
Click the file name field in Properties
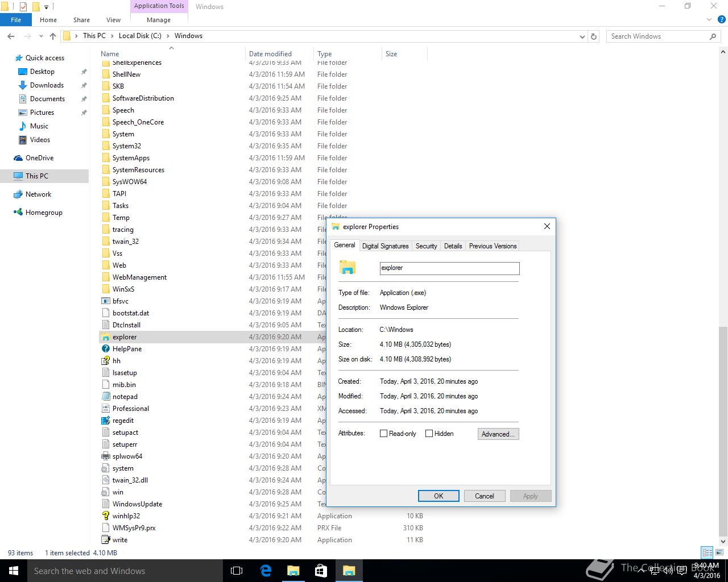tap(449, 268)
